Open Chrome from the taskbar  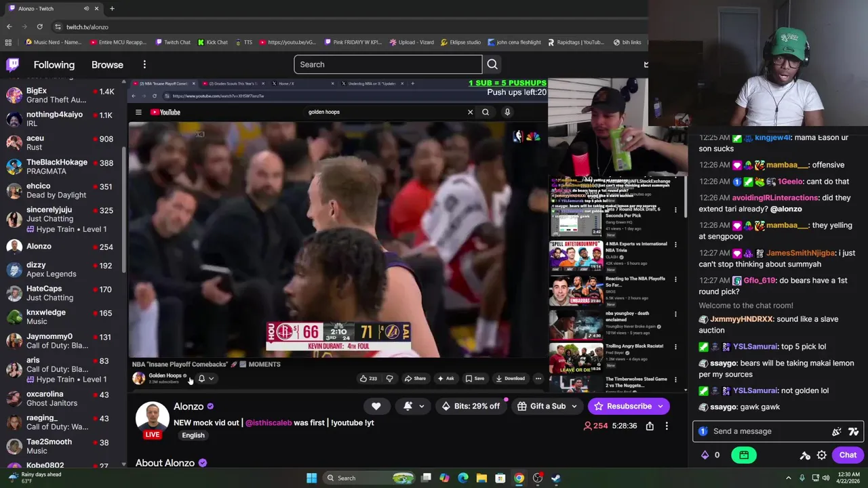pos(519,478)
